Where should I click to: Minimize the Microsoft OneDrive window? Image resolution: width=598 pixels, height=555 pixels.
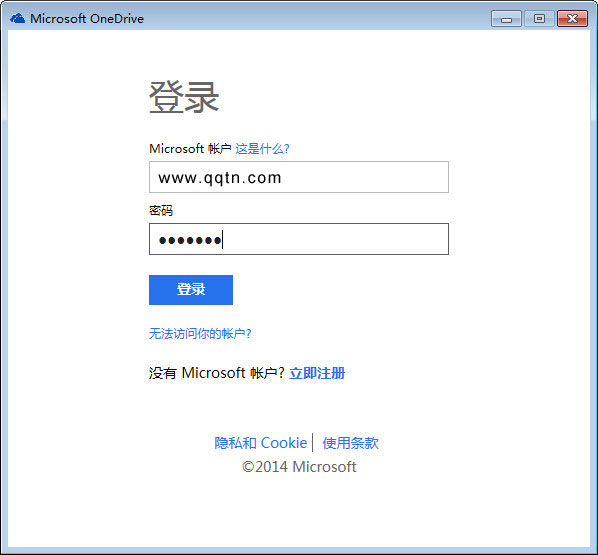(x=506, y=19)
